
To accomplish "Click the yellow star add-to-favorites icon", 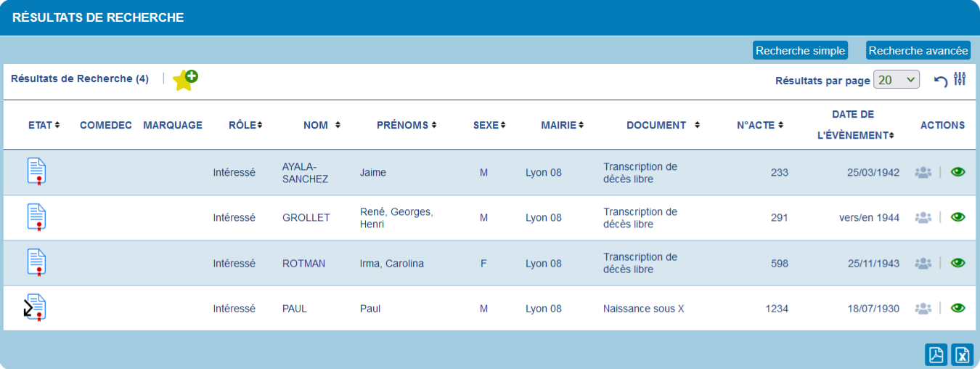I will [185, 80].
